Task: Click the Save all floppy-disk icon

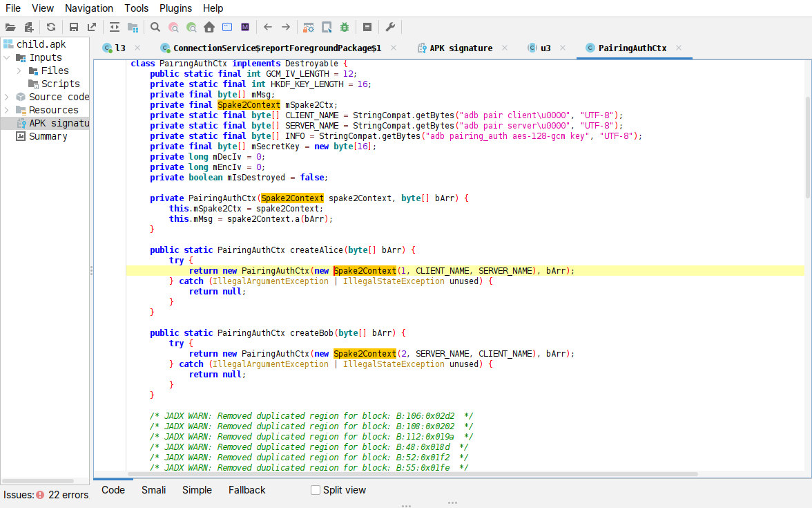Action: [x=73, y=28]
